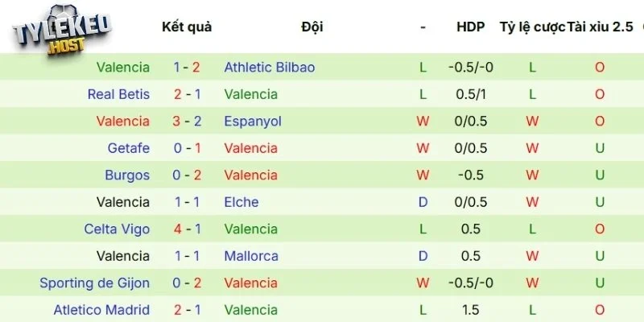Click the Tài xỉu 2.5 header

(600, 27)
